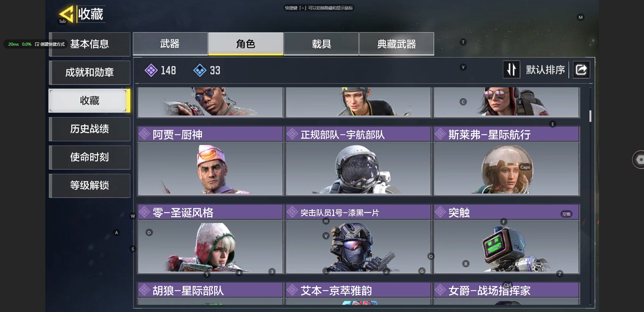Go to 历史战绩 in sidebar
Viewport: 644px width, 312px height.
pos(90,129)
